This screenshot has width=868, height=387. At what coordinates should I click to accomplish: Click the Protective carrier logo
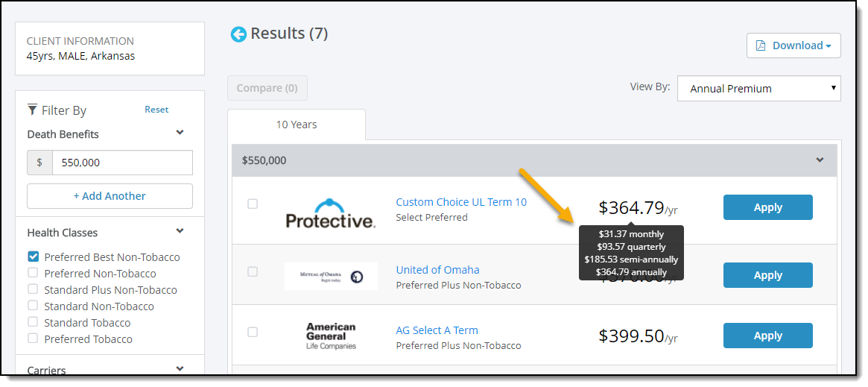[331, 213]
